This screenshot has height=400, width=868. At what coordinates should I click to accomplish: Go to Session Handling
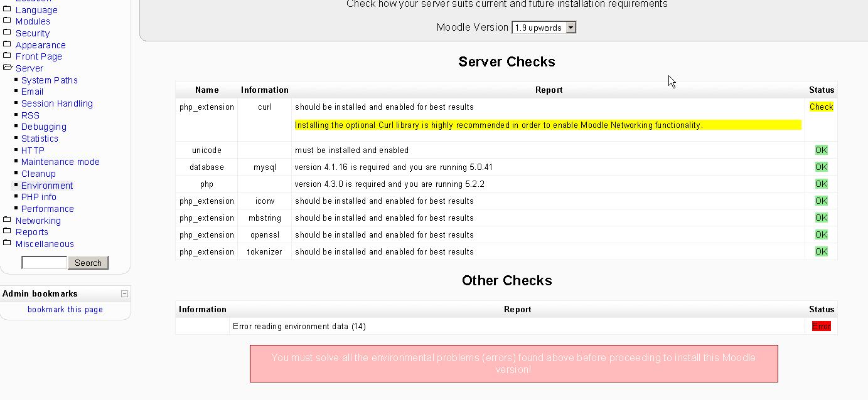tap(57, 103)
